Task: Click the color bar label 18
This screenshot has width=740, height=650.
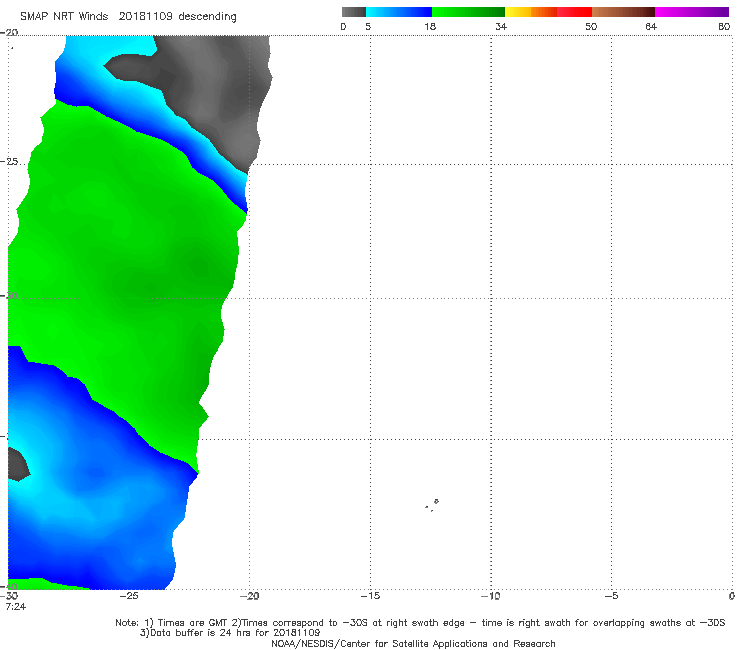Action: tap(430, 26)
